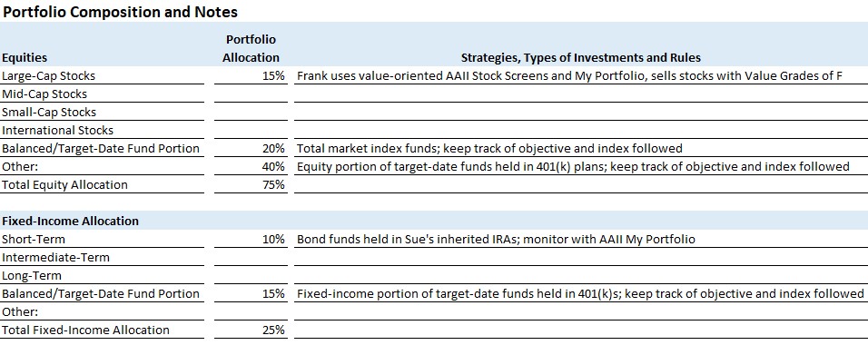Select the Frank uses value-oriented AAII note
868x355 pixels.
coord(569,76)
